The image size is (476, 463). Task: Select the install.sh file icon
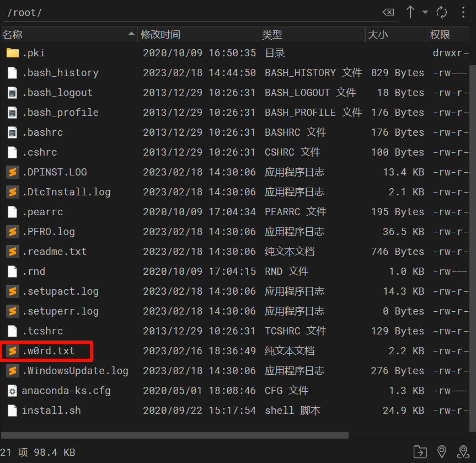[13, 411]
